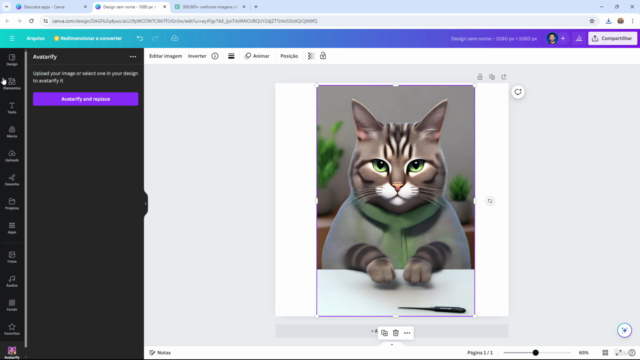640x360 pixels.
Task: Bookmark this page with star icon
Action: click(x=592, y=21)
